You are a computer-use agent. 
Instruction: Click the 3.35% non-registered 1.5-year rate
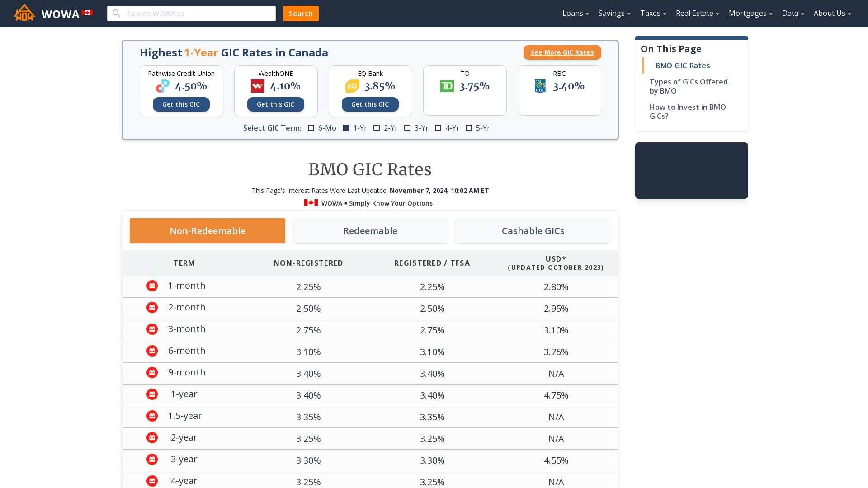tap(308, 417)
